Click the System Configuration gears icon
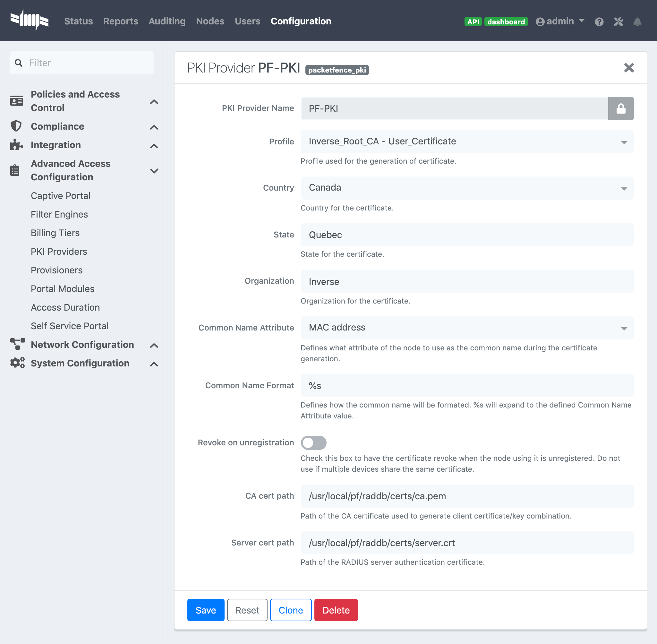 click(x=17, y=363)
